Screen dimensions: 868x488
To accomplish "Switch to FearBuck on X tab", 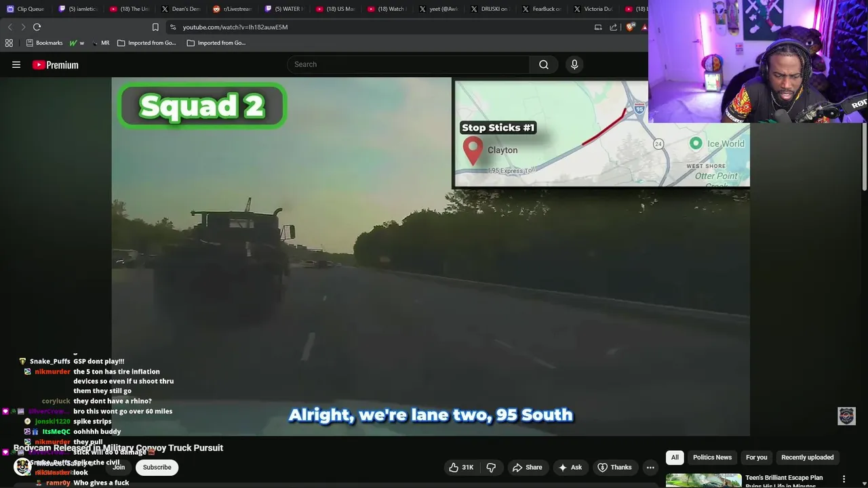I will (541, 9).
